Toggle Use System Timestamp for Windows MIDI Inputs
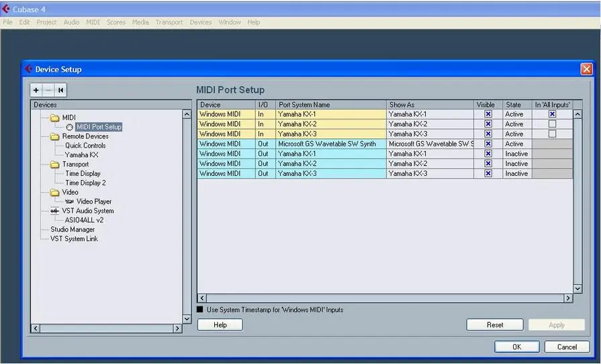 pos(199,310)
